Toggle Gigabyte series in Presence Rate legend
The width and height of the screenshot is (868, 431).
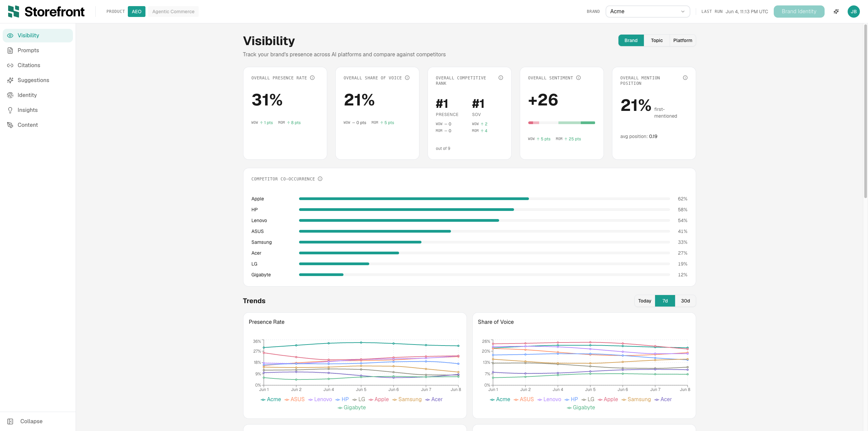point(352,408)
